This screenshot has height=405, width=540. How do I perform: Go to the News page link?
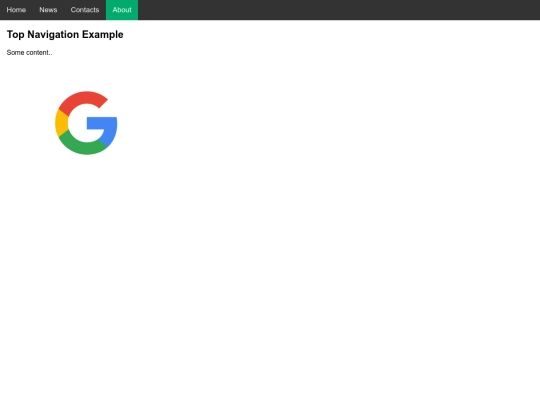point(48,10)
